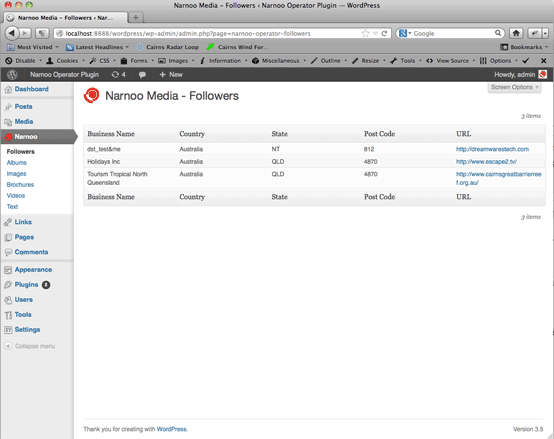Open the Bookmarks dropdown menu
This screenshot has width=554, height=439.
(x=524, y=47)
